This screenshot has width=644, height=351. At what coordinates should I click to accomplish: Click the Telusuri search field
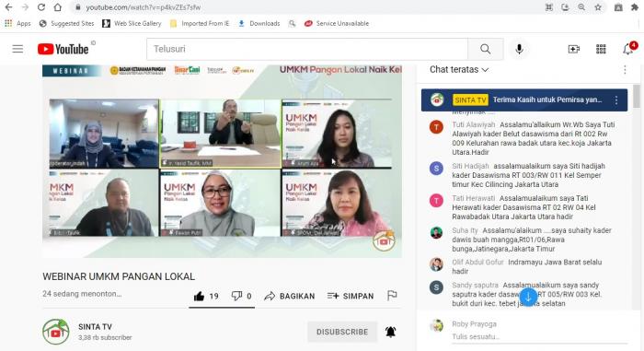pyautogui.click(x=307, y=49)
